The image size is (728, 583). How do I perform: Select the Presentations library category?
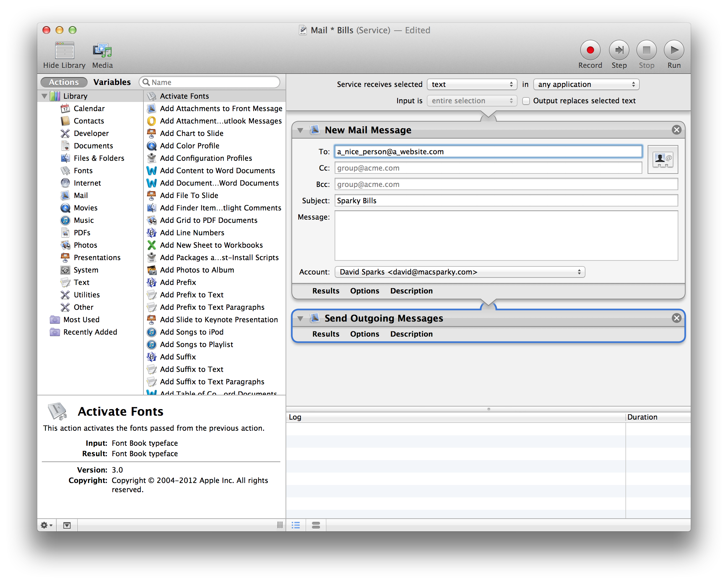(97, 258)
